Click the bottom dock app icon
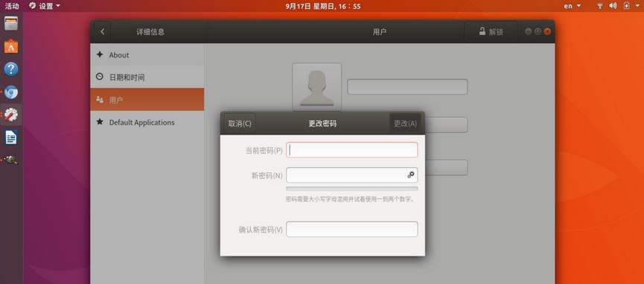 click(x=11, y=160)
